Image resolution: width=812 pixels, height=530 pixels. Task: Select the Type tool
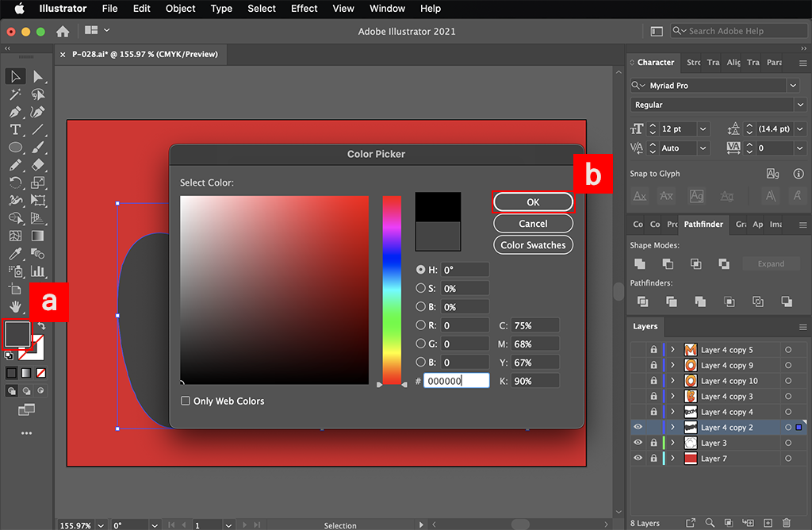[x=15, y=129]
